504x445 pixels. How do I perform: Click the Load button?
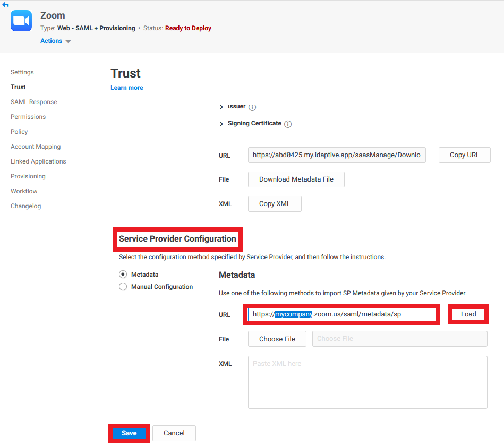click(468, 314)
